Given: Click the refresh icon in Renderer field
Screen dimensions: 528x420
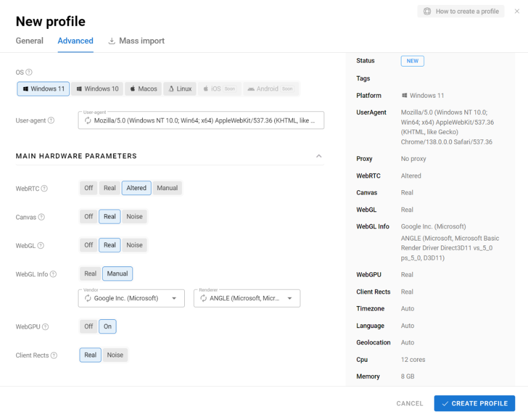Looking at the screenshot, I should pyautogui.click(x=203, y=298).
